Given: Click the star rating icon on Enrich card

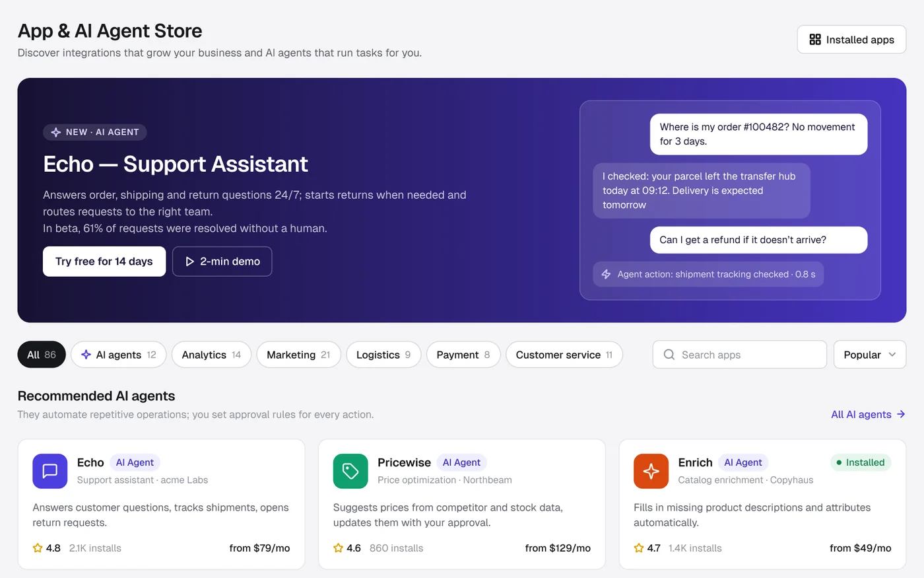Looking at the screenshot, I should [x=639, y=548].
